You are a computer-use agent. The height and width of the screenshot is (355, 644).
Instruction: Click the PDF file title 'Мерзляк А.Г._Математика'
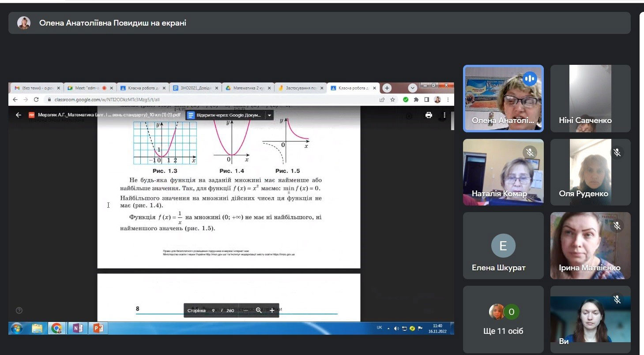tap(109, 115)
